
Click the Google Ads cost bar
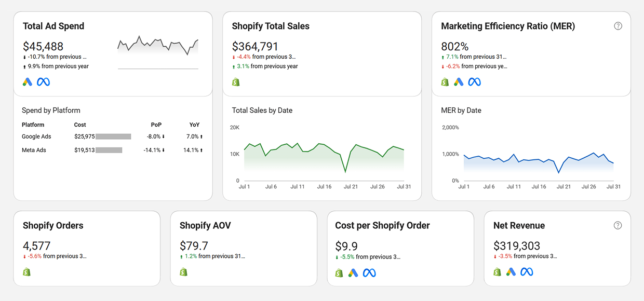point(113,136)
